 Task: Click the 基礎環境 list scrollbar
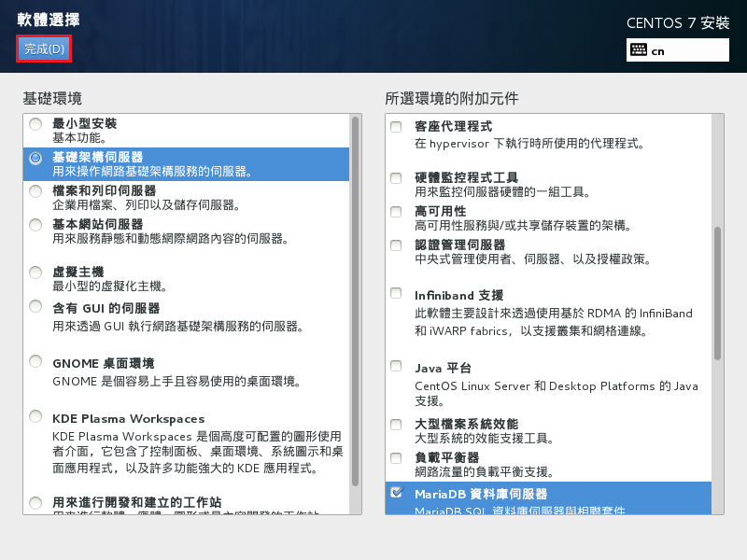(x=355, y=301)
